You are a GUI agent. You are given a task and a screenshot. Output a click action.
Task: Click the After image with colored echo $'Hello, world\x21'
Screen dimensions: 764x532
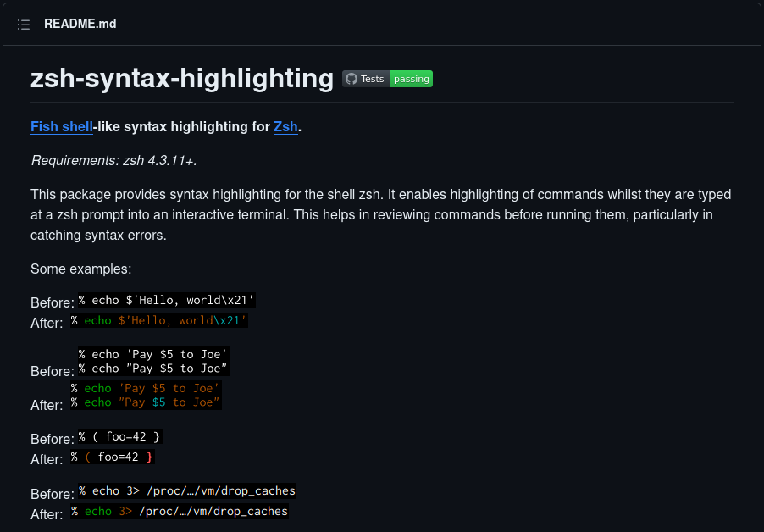(x=159, y=320)
